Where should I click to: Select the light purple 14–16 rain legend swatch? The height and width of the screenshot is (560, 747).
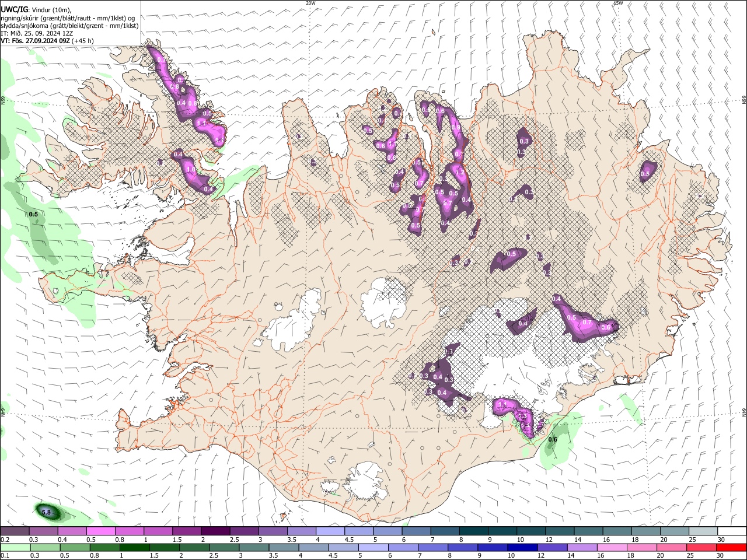click(582, 547)
